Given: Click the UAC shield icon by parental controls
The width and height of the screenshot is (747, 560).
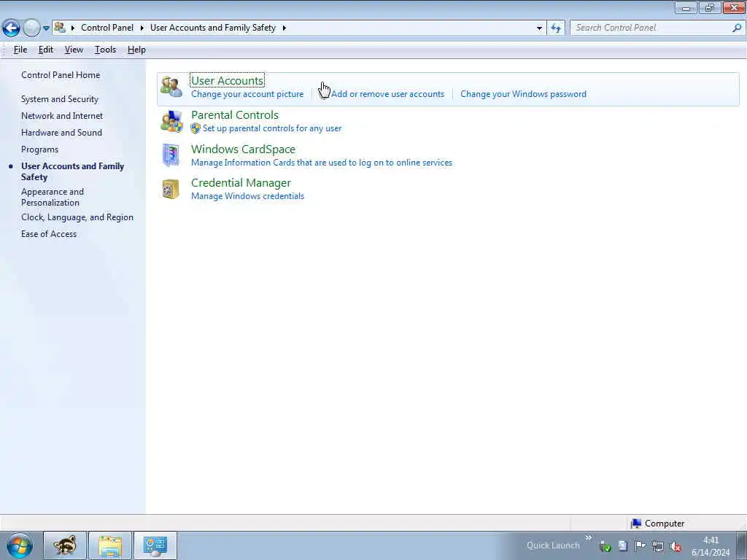Looking at the screenshot, I should click(x=196, y=128).
